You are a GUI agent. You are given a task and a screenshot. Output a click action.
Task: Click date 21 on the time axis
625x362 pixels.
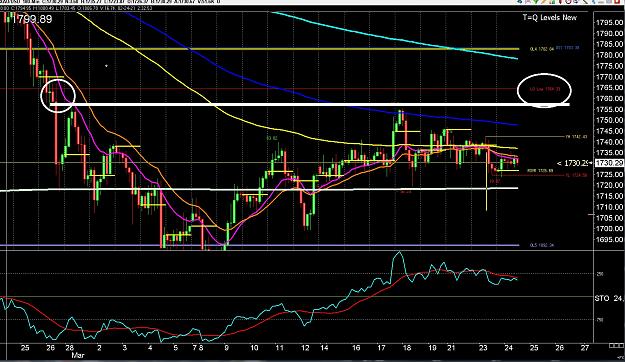click(451, 348)
